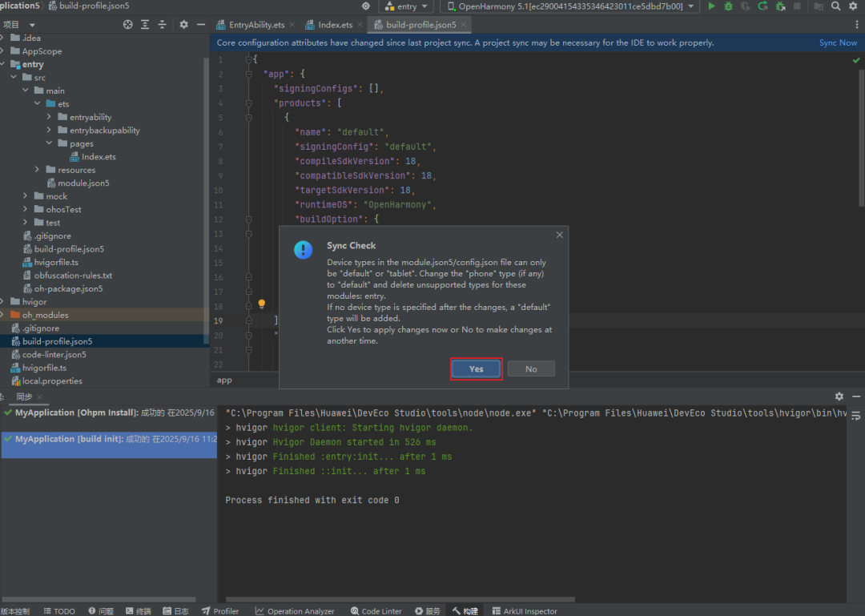This screenshot has height=616, width=865.
Task: Start debugging with the green bug icon
Action: pyautogui.click(x=729, y=6)
